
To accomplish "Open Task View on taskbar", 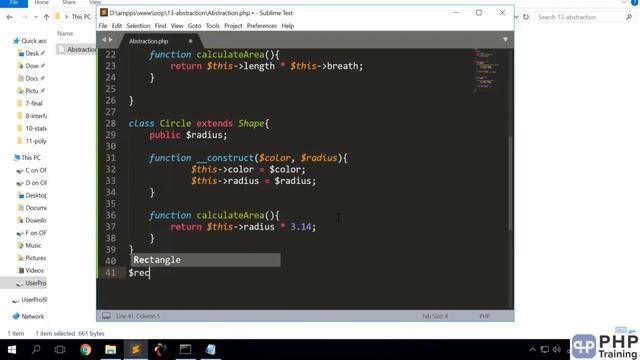I will click(60, 350).
